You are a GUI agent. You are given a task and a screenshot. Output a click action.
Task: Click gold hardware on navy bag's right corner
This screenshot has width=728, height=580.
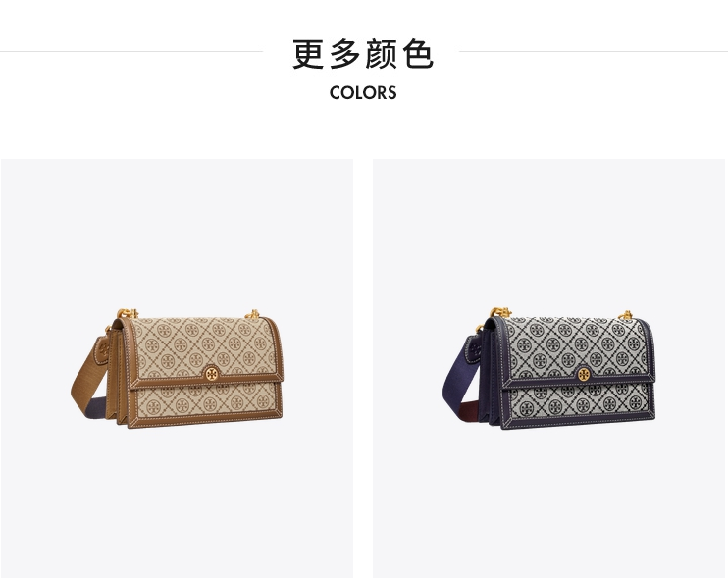[x=626, y=315]
